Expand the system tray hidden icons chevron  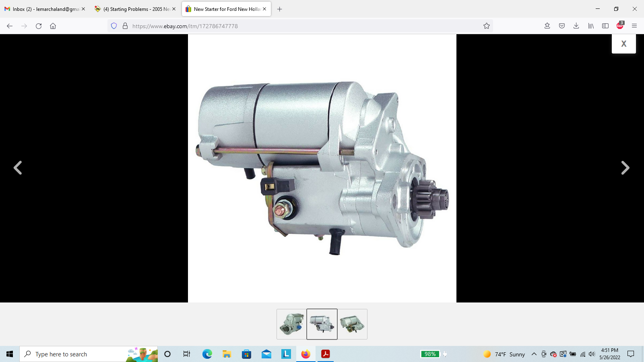(x=534, y=354)
